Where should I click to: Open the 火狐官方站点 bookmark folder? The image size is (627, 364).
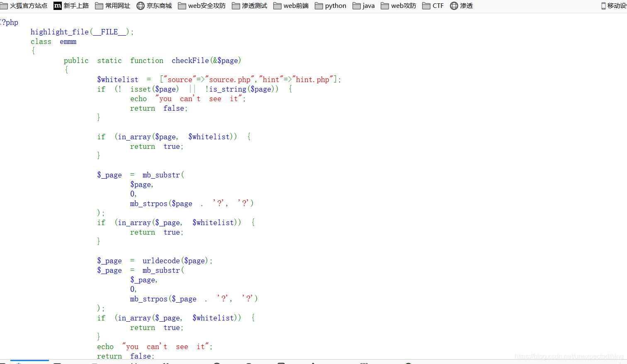[x=24, y=6]
